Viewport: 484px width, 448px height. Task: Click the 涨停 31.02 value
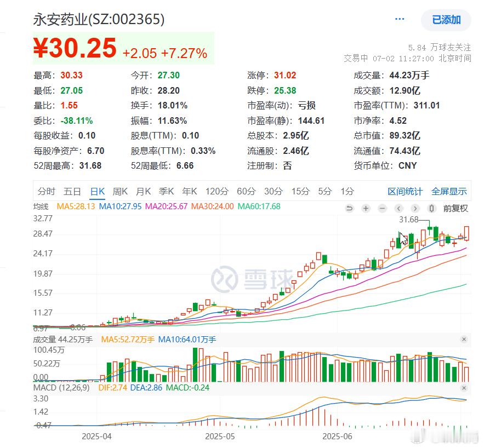pyautogui.click(x=285, y=75)
